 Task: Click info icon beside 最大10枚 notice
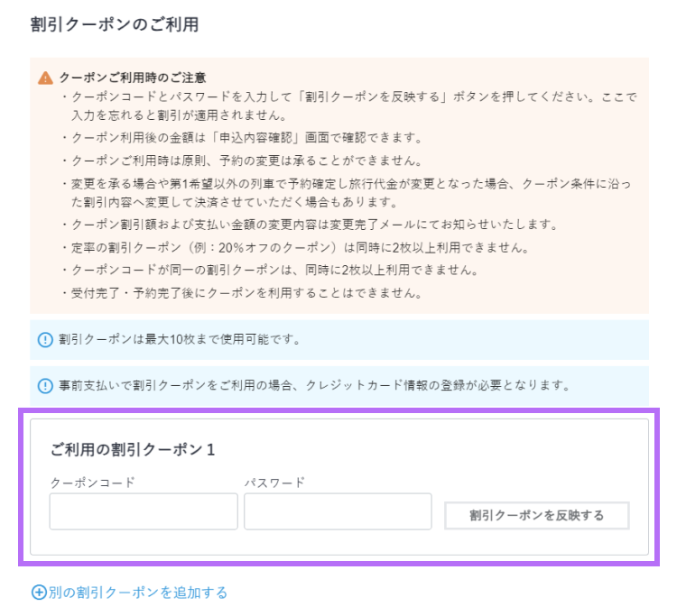[45, 340]
